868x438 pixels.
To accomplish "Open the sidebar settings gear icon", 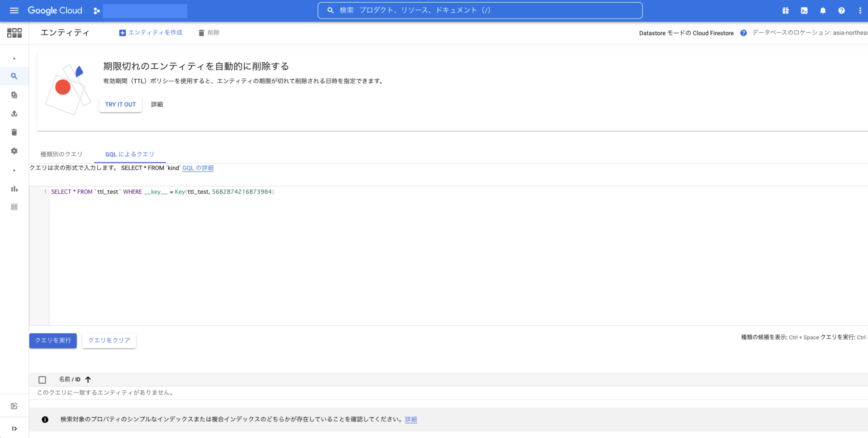I will [14, 151].
